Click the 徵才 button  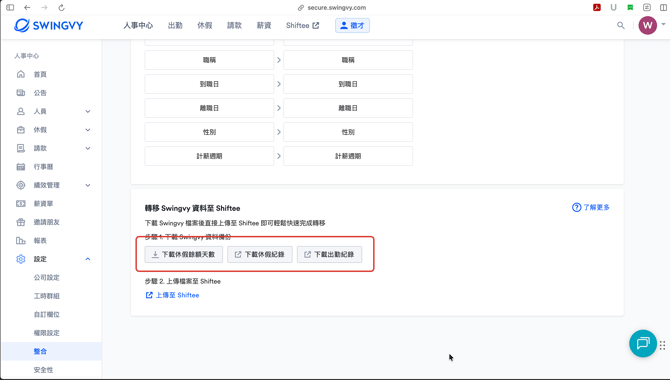click(x=353, y=26)
